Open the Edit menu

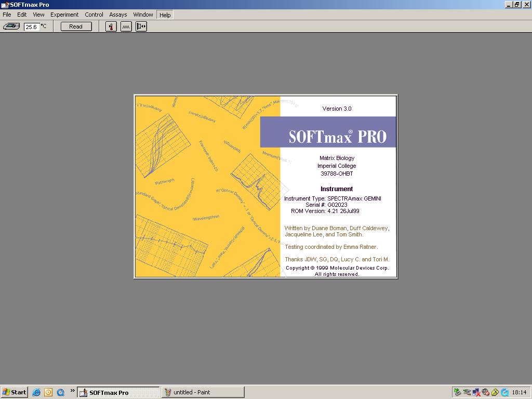[22, 15]
